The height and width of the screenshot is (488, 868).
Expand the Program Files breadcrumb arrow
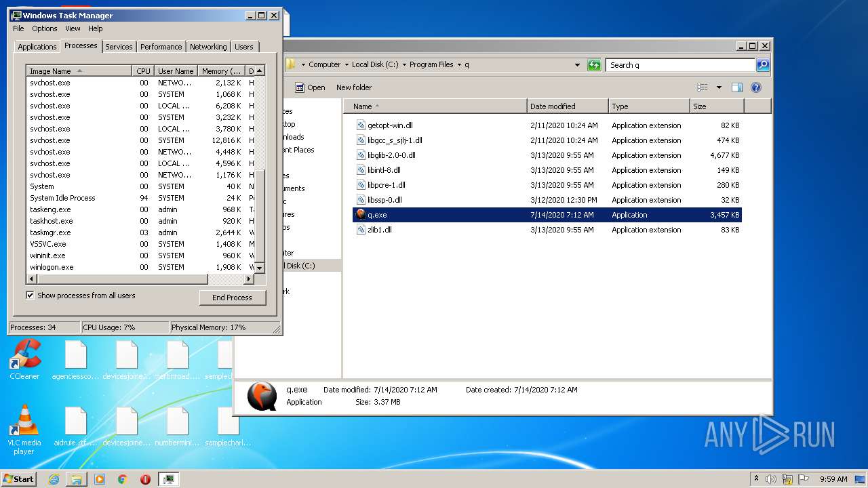click(459, 65)
